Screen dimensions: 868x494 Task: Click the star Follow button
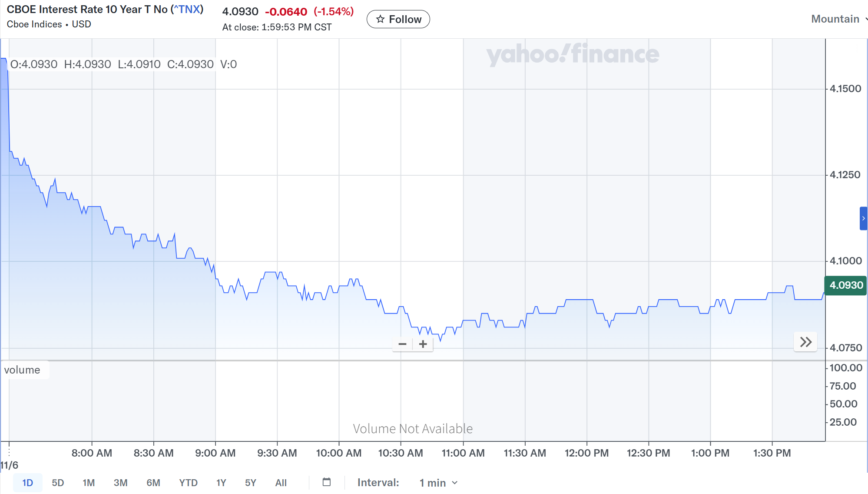pos(398,19)
